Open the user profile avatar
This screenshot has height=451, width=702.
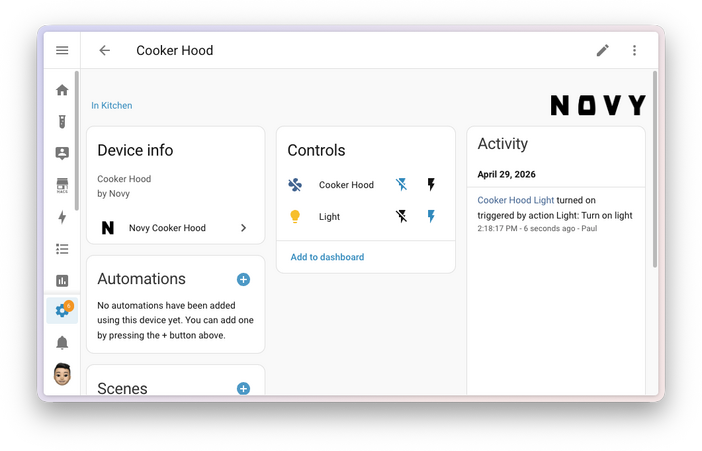62,374
